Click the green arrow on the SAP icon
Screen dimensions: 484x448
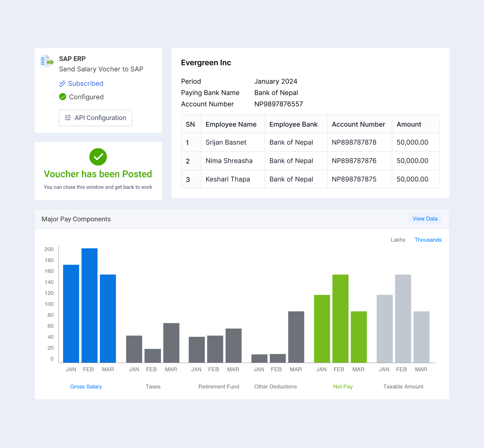50,63
